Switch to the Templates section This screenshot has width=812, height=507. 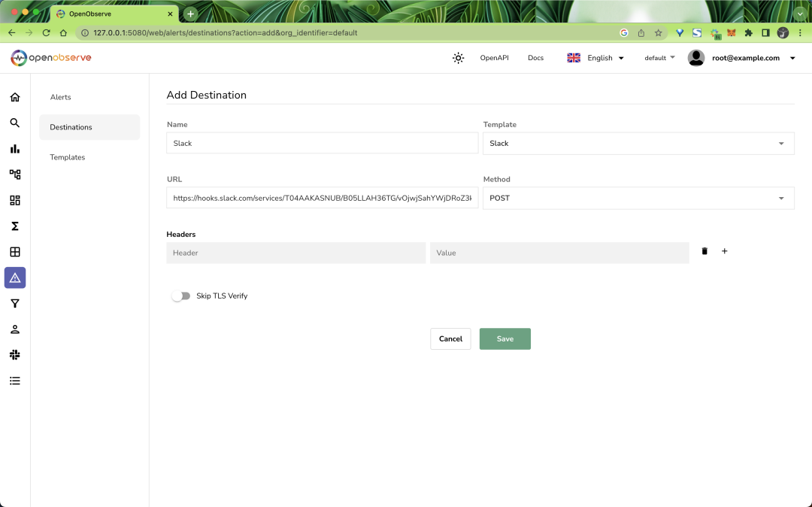pos(67,157)
